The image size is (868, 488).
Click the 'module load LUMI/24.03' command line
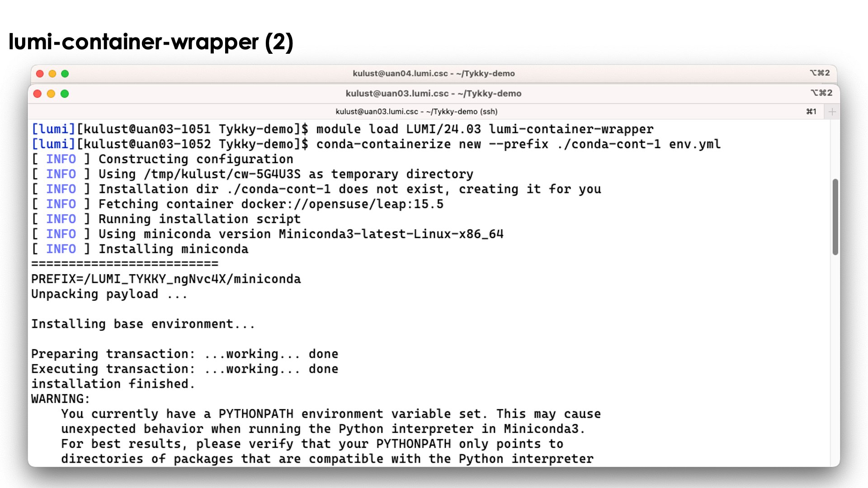tap(342, 129)
